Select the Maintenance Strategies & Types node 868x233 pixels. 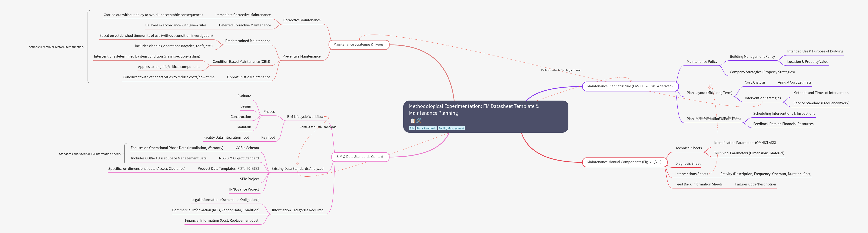tap(358, 45)
